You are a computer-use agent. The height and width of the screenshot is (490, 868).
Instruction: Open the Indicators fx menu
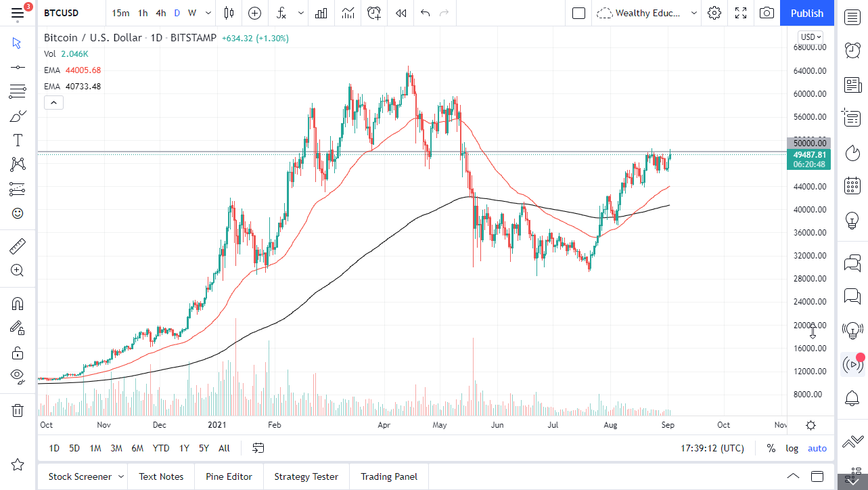tap(281, 13)
